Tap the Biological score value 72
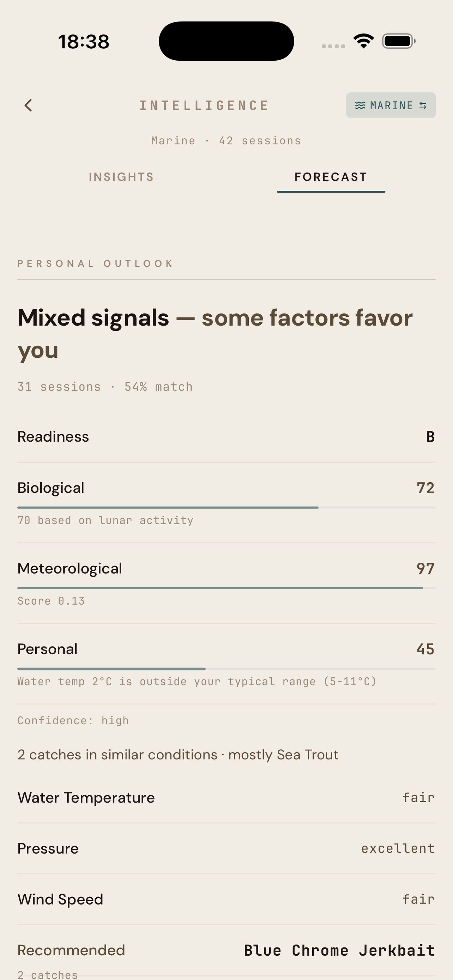The image size is (453, 980). coord(425,488)
